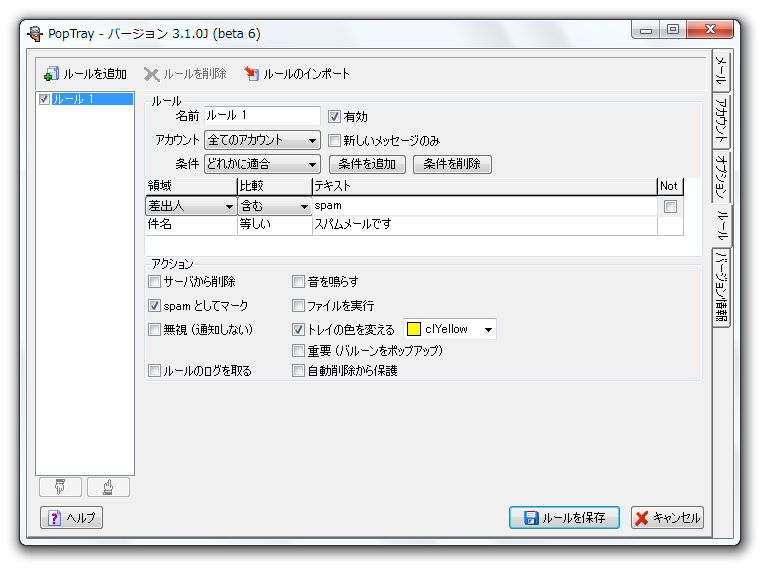
Task: Move rule up with pointing-up hand button
Action: (108, 487)
